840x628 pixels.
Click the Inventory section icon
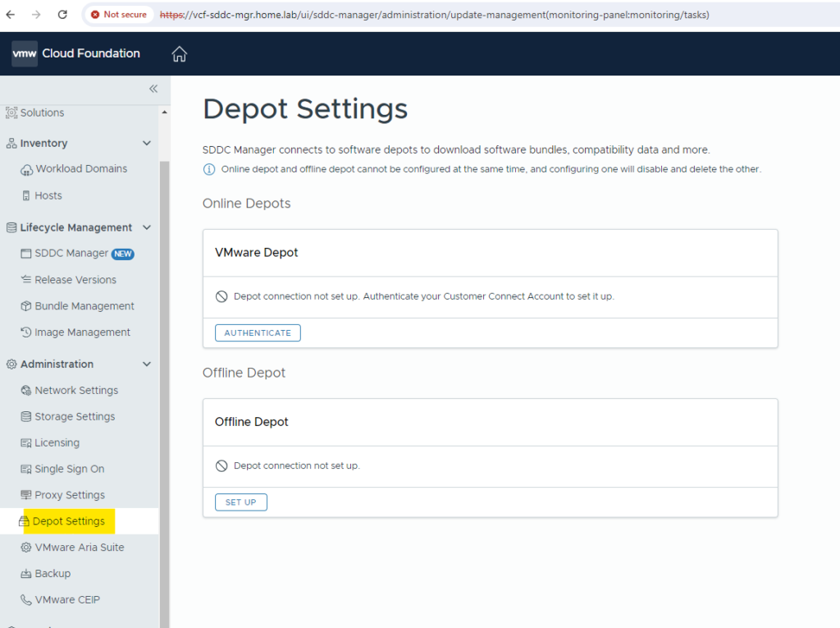[11, 143]
